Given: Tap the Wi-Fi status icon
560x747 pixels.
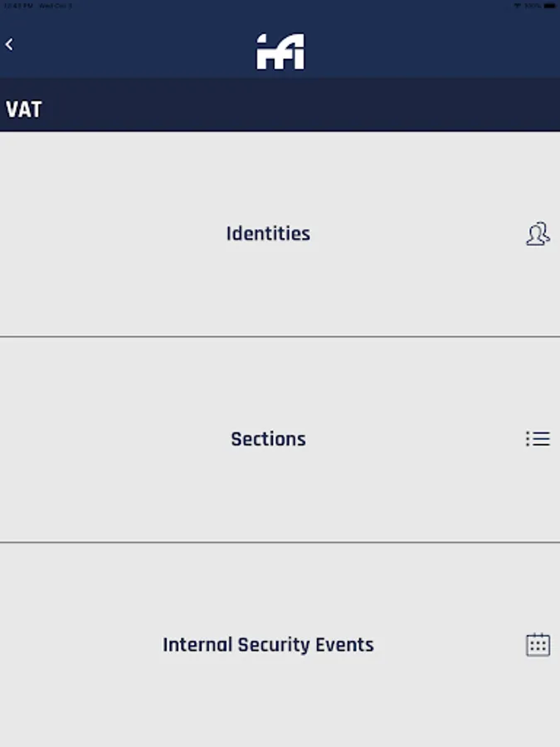Looking at the screenshot, I should (518, 6).
